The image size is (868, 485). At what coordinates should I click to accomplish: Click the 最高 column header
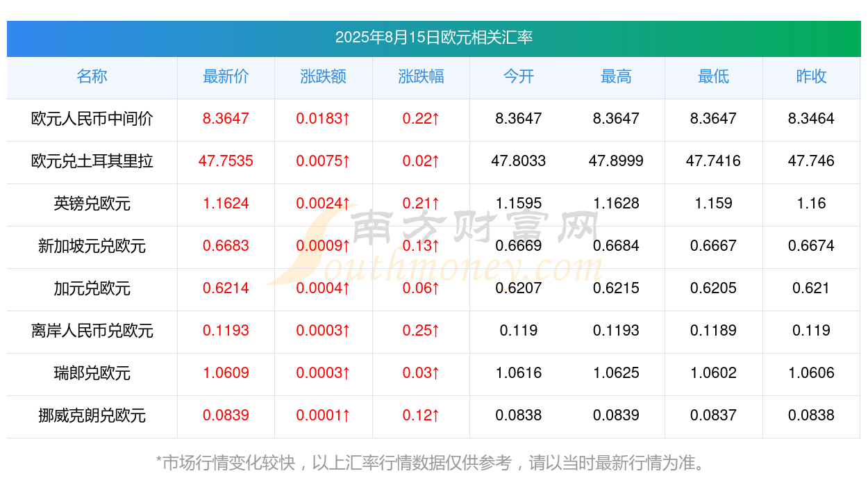pos(616,76)
